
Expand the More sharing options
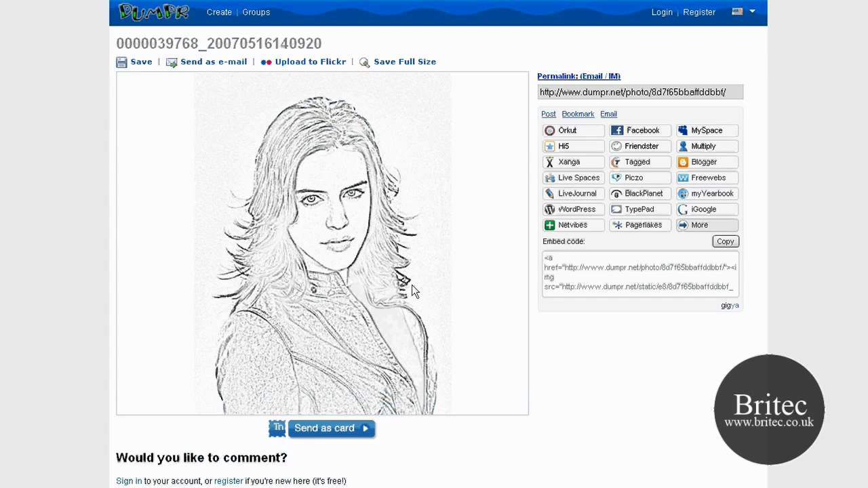(699, 224)
